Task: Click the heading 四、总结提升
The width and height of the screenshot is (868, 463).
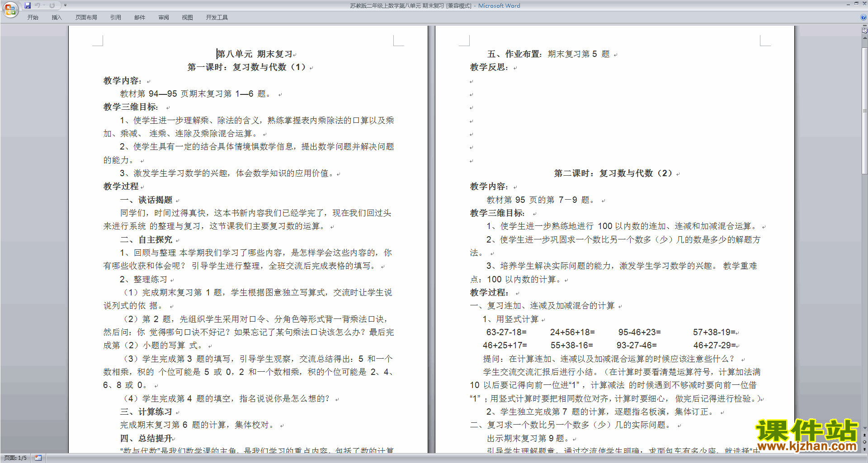Action: click(x=146, y=438)
